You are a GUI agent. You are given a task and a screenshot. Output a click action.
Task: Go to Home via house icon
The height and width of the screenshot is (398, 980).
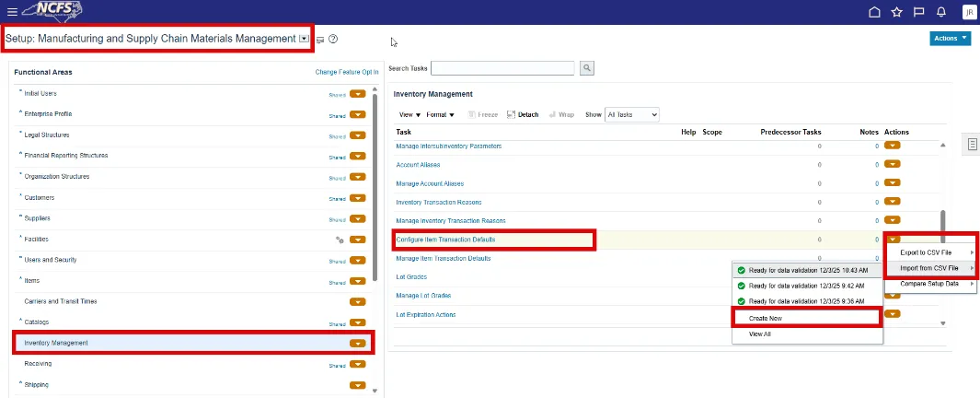[x=874, y=12]
